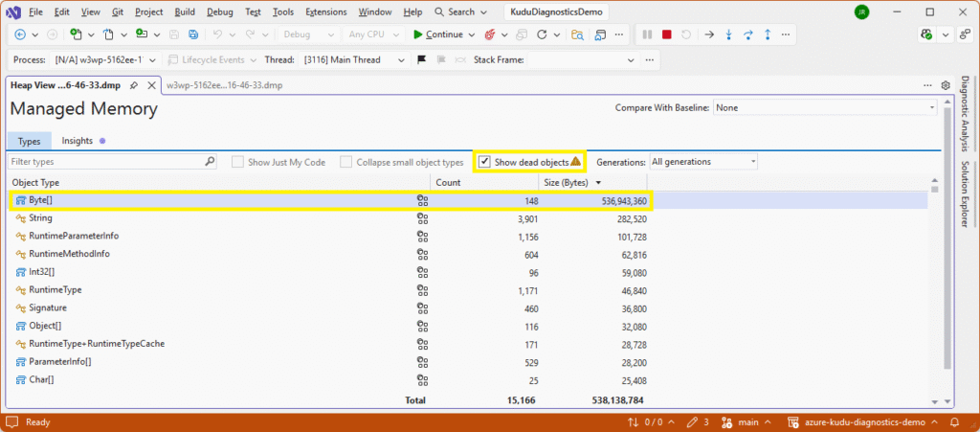Open the Generations dropdown
The width and height of the screenshot is (980, 432).
point(703,162)
